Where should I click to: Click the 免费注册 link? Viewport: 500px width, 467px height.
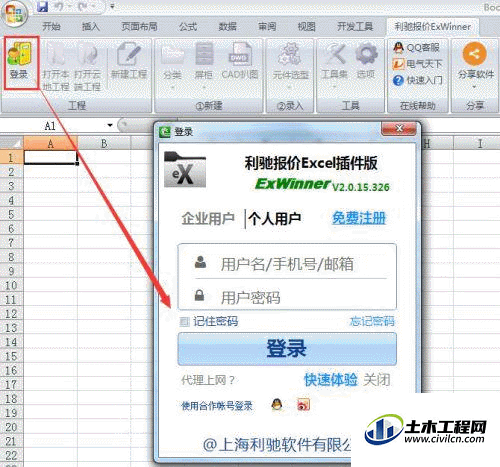(x=359, y=218)
